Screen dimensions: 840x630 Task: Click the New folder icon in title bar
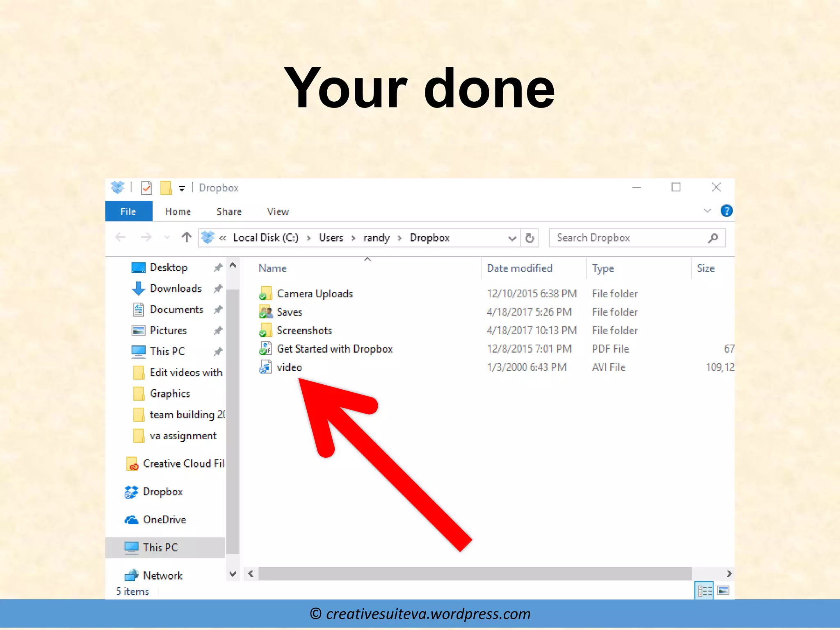pyautogui.click(x=166, y=188)
